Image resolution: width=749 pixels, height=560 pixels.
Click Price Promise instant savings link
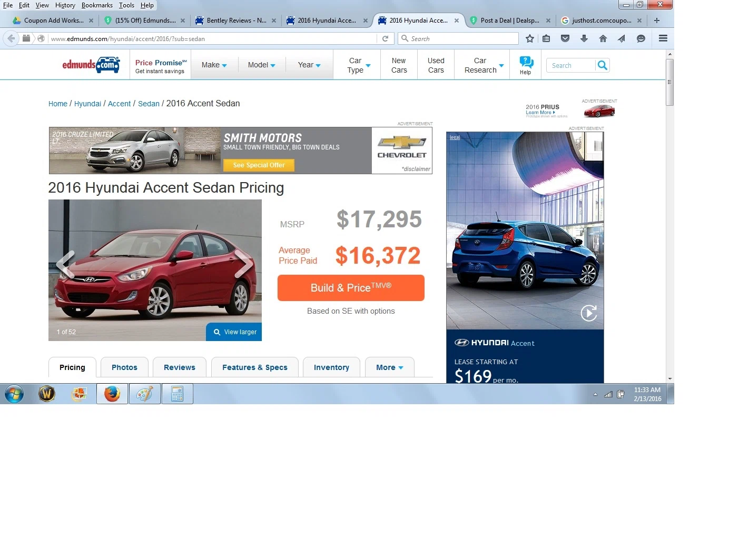[x=161, y=66]
